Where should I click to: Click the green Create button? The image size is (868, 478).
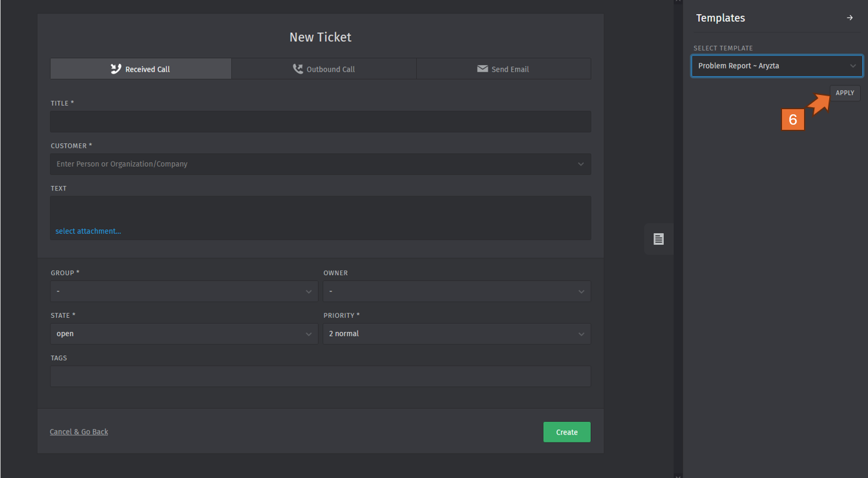click(x=567, y=432)
